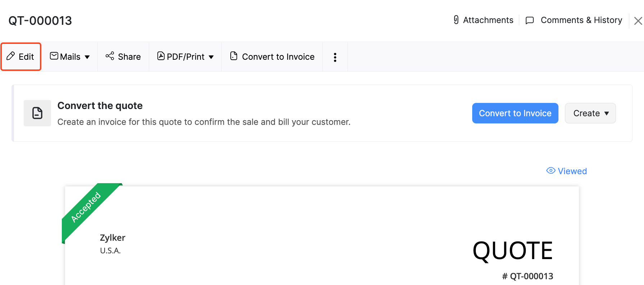The width and height of the screenshot is (644, 285).
Task: Expand the Mails dropdown arrow
Action: click(x=87, y=57)
